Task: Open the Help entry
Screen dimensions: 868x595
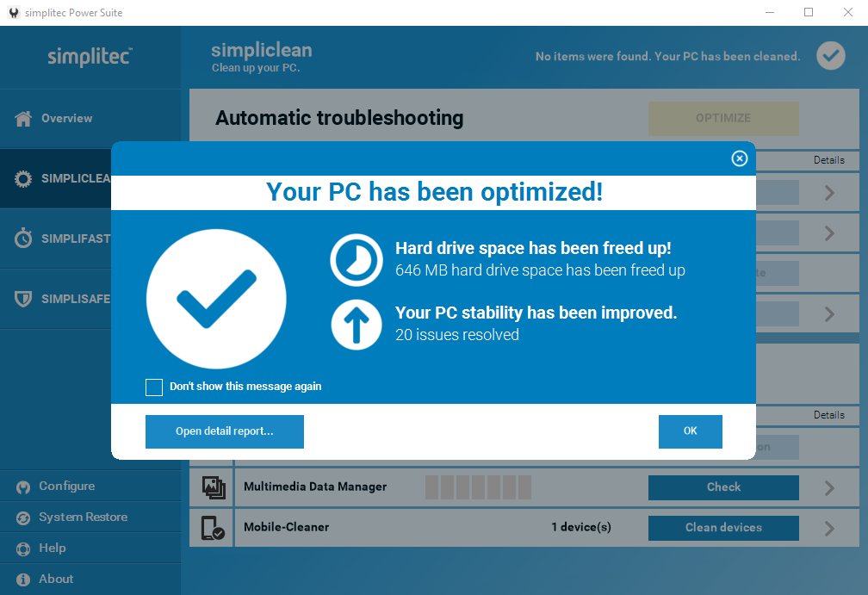Action: click(x=90, y=548)
